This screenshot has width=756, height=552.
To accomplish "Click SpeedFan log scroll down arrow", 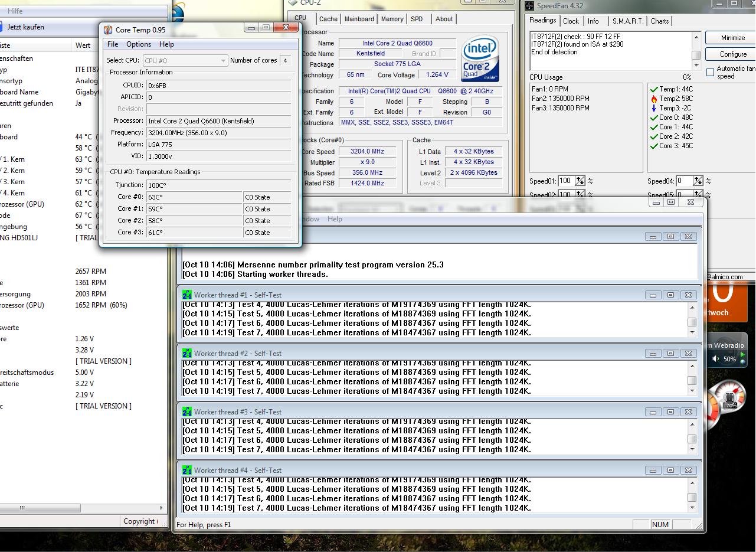I will (x=696, y=66).
